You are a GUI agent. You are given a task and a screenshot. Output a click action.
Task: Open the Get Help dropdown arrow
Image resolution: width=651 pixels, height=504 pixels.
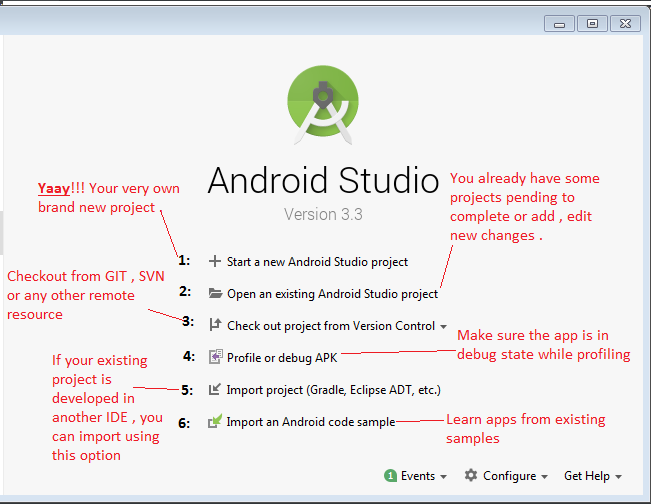pos(618,477)
